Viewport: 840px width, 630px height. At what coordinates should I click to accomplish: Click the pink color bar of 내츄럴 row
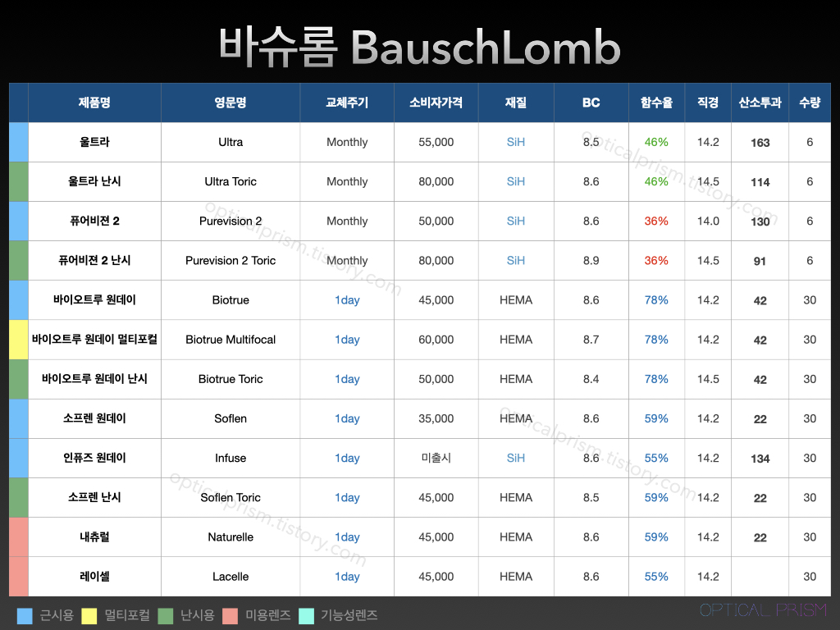pyautogui.click(x=19, y=536)
